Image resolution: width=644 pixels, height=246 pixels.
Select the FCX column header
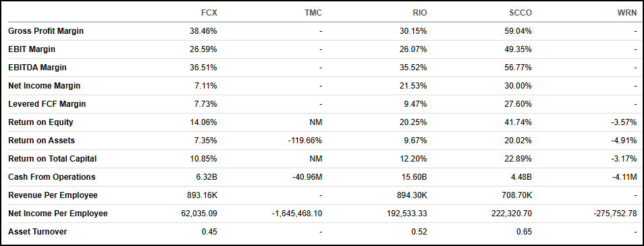coord(209,13)
